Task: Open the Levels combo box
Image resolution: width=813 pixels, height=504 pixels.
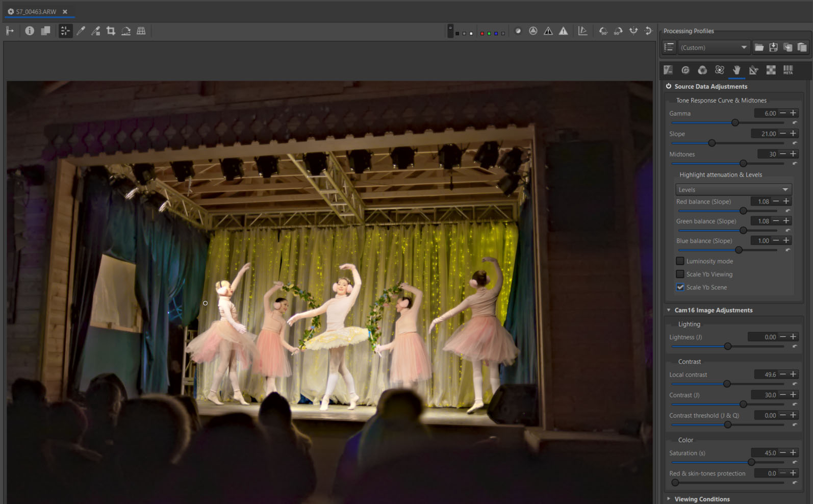Action: 733,189
